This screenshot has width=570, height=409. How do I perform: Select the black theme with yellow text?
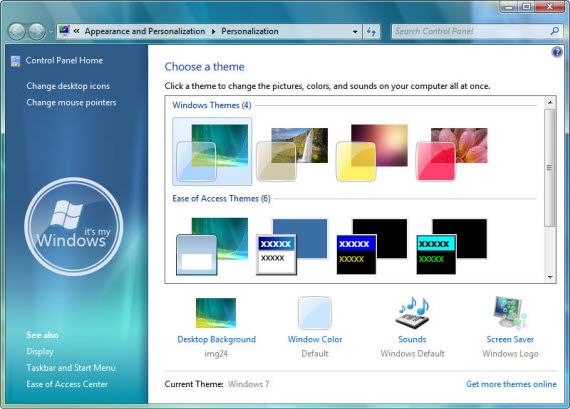tap(372, 246)
